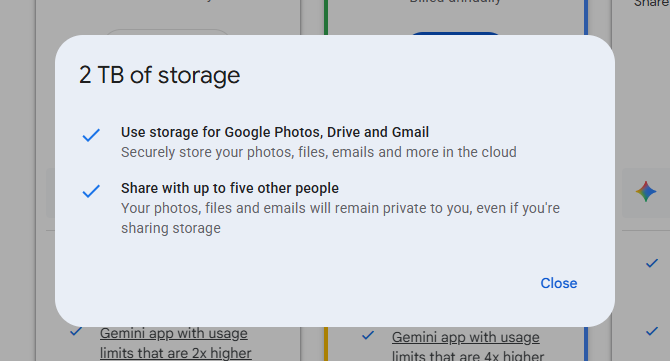Click the colorful Gemini sparkle icon
The image size is (670, 361).
click(x=646, y=191)
